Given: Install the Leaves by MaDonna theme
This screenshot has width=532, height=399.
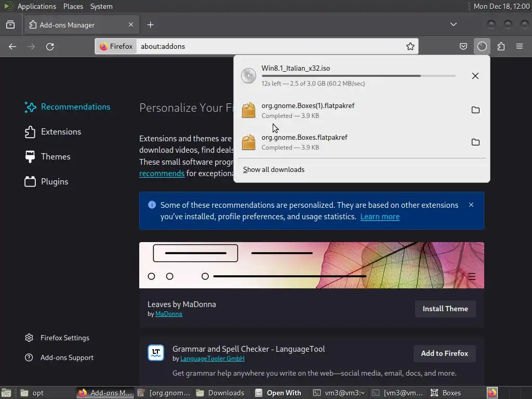Looking at the screenshot, I should click(445, 309).
